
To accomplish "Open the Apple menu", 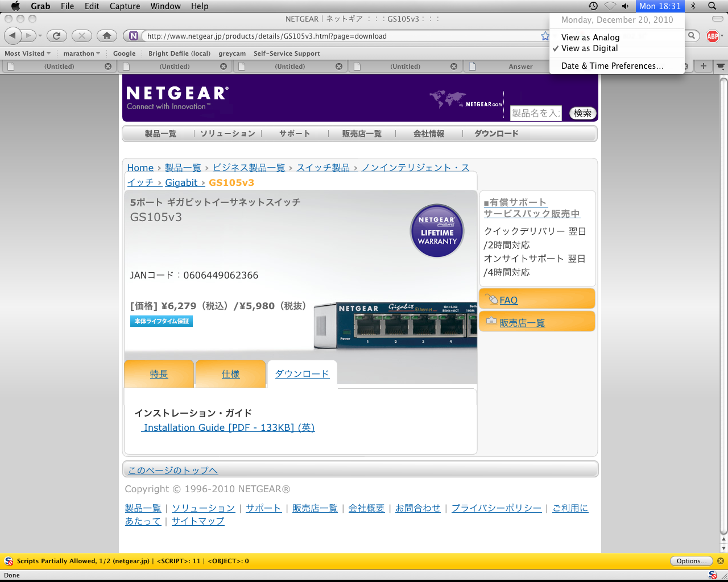I will (x=15, y=6).
